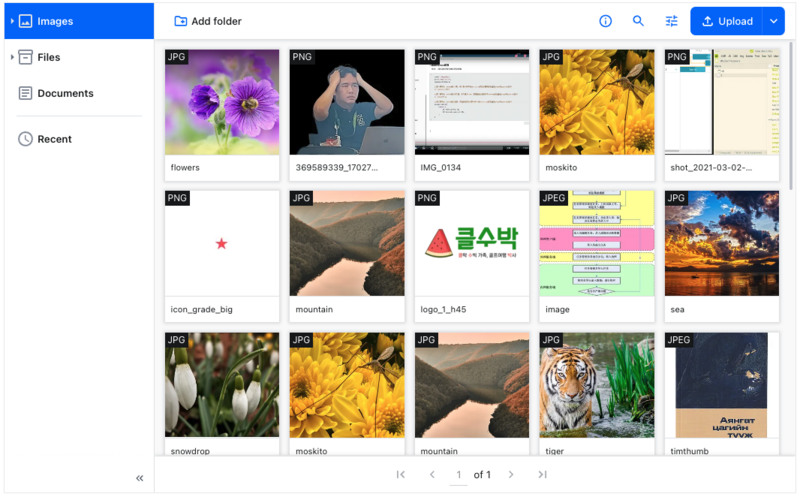Click the info circle icon in toolbar
Screen dimensions: 800x497
pyautogui.click(x=605, y=21)
